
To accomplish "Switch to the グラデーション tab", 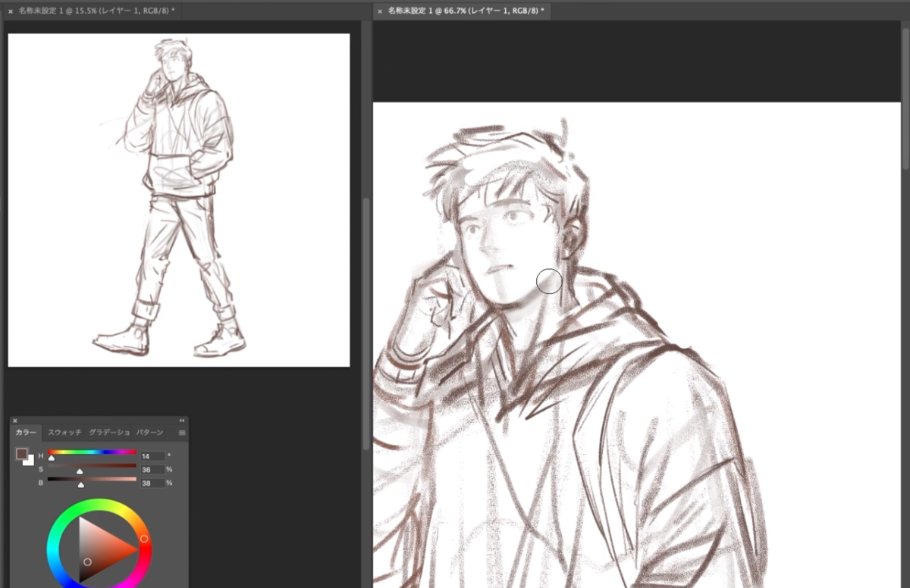I will 110,433.
